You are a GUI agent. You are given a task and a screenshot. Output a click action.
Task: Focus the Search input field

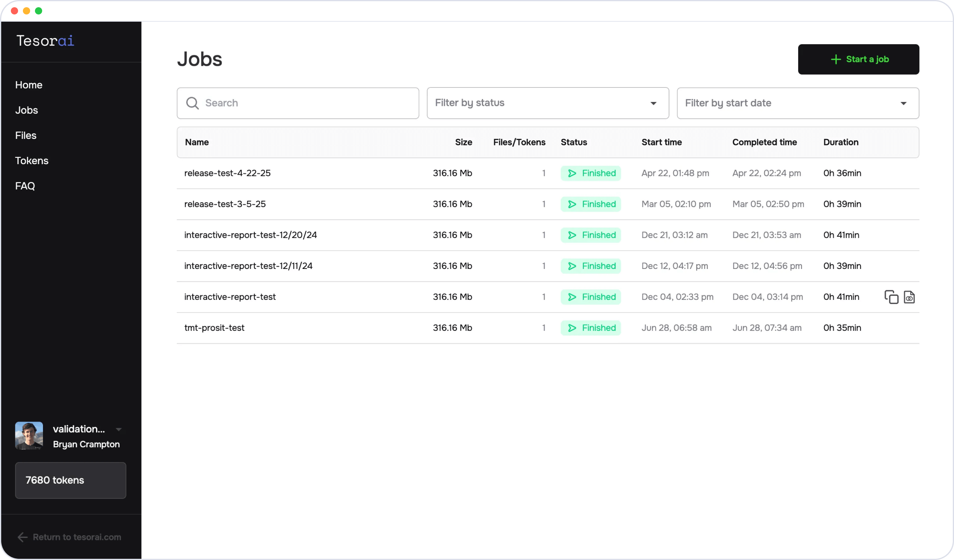[x=298, y=103]
